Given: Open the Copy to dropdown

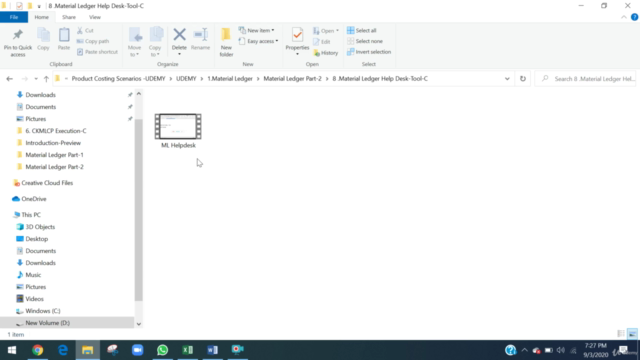Looking at the screenshot, I should [156, 42].
